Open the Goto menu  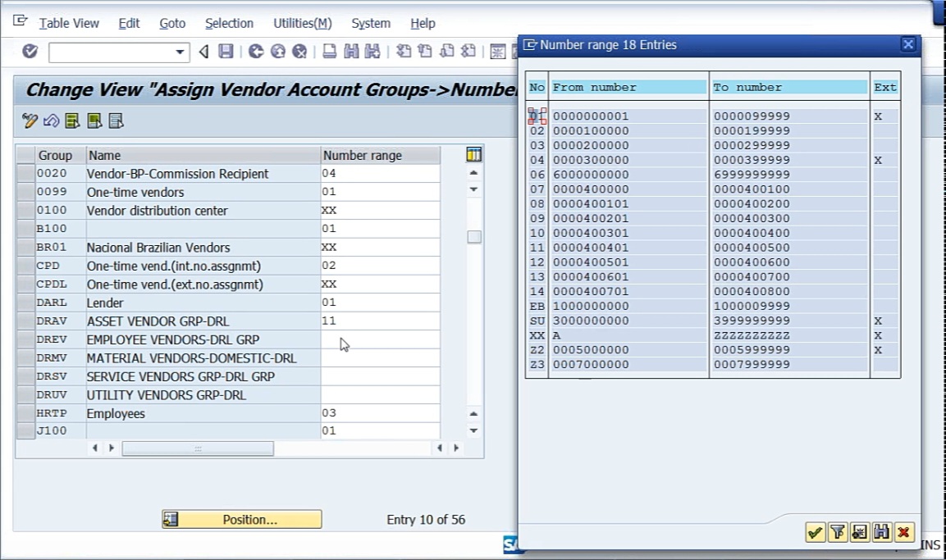pos(172,23)
